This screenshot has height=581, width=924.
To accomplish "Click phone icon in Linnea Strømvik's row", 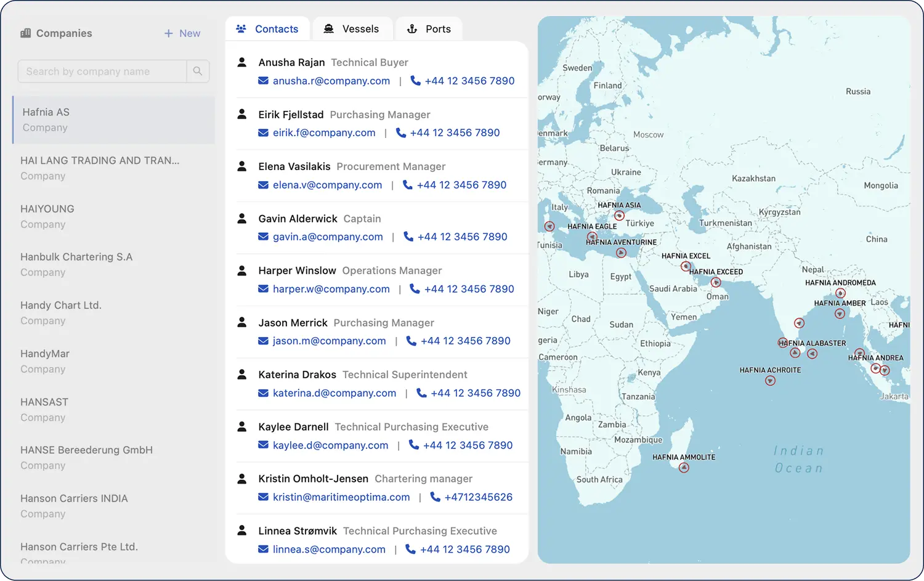I will tap(410, 549).
